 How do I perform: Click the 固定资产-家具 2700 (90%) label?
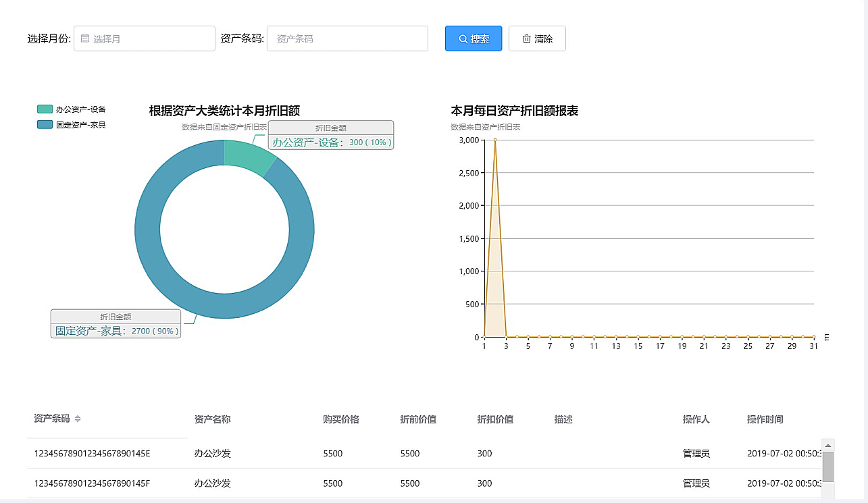point(116,331)
